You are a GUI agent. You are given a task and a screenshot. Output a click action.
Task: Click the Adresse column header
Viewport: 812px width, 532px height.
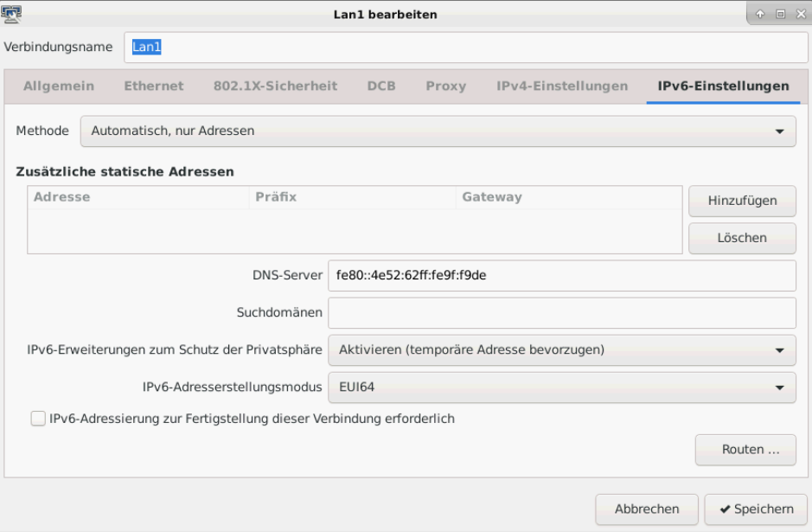click(x=138, y=197)
